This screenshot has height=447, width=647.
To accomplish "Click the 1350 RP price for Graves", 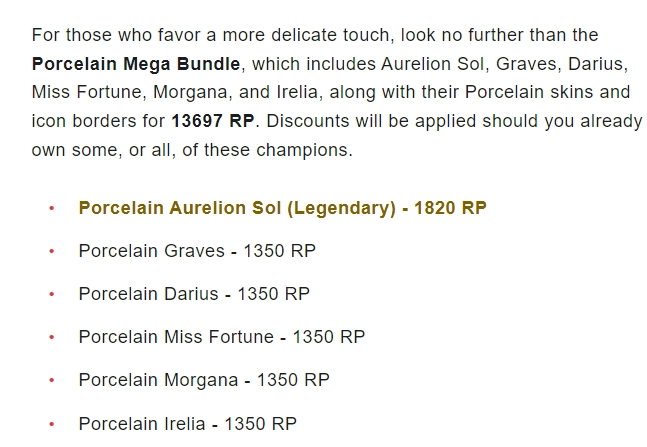I will [x=280, y=251].
